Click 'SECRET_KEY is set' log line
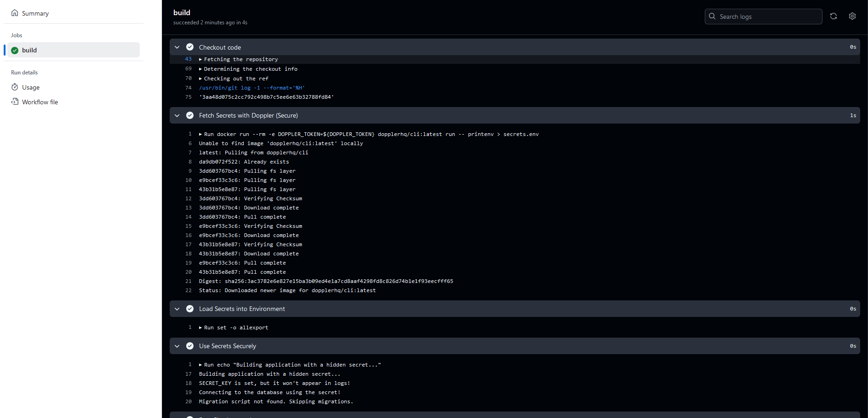868x418 pixels. tap(274, 383)
